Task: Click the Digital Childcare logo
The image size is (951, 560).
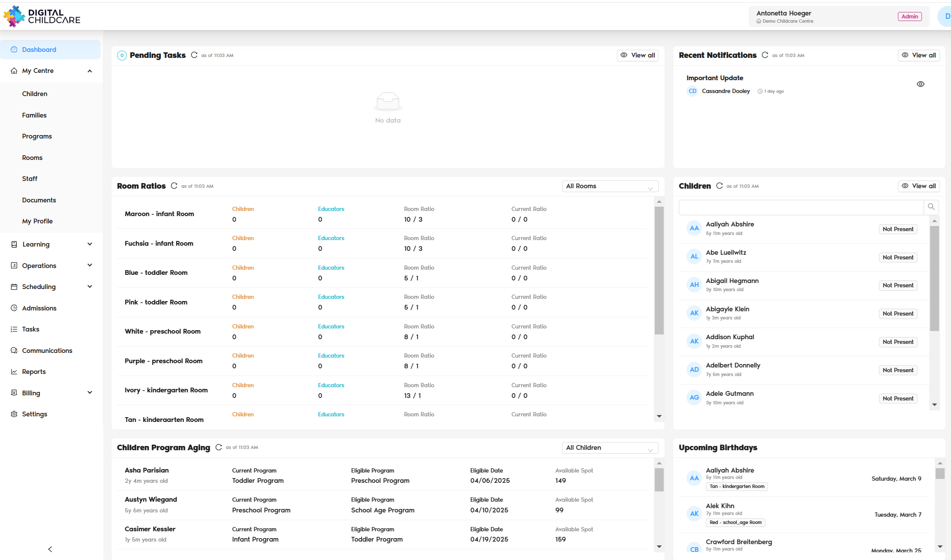Action: (42, 16)
